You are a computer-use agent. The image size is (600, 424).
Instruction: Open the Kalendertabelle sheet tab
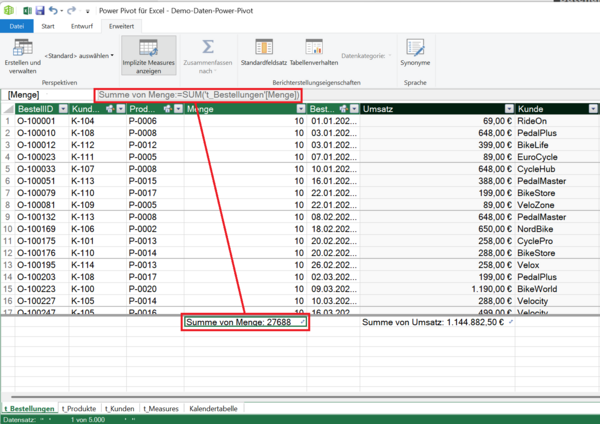pos(214,408)
